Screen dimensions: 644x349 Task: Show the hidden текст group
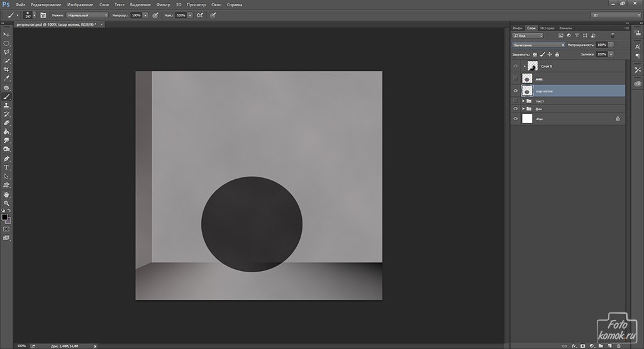coord(516,101)
